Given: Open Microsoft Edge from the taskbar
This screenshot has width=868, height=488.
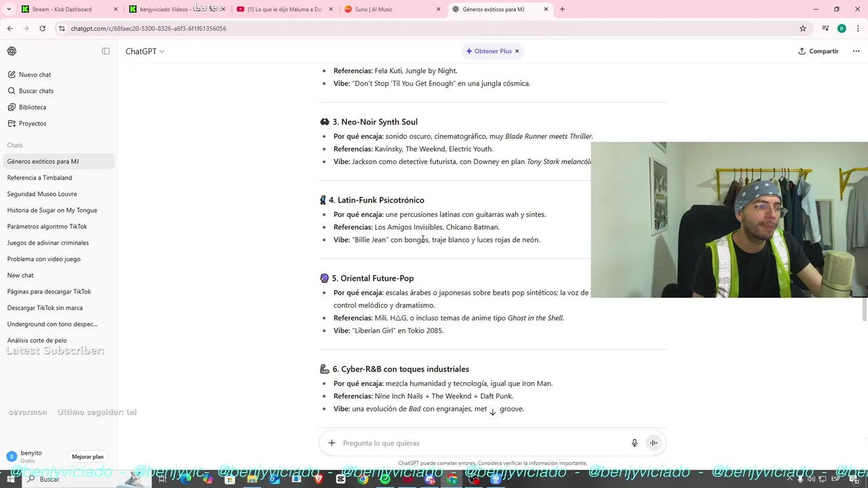Looking at the screenshot, I should (x=185, y=479).
